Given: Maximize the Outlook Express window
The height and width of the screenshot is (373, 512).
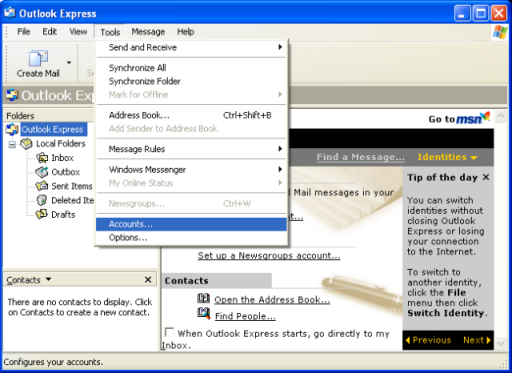Looking at the screenshot, I should click(481, 14).
